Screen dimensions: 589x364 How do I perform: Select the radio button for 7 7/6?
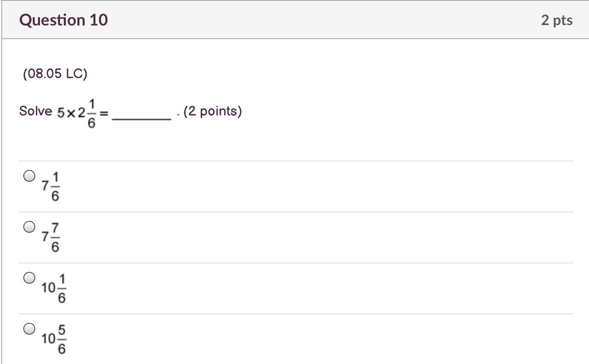coord(29,227)
